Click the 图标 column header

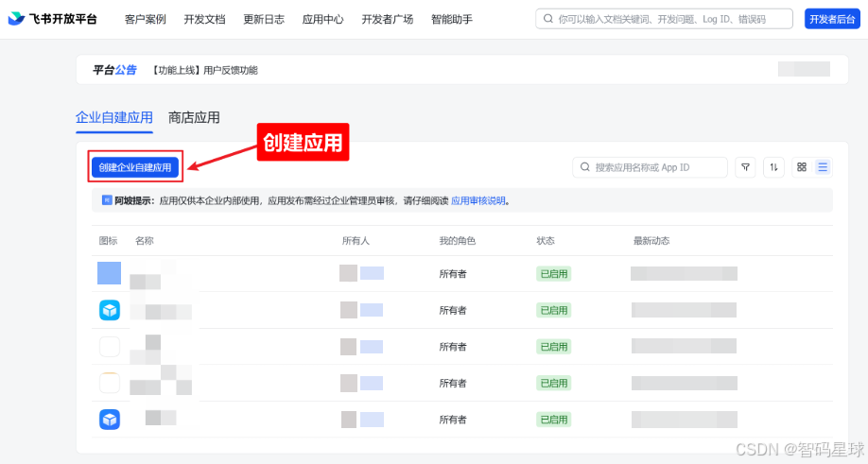coord(108,241)
